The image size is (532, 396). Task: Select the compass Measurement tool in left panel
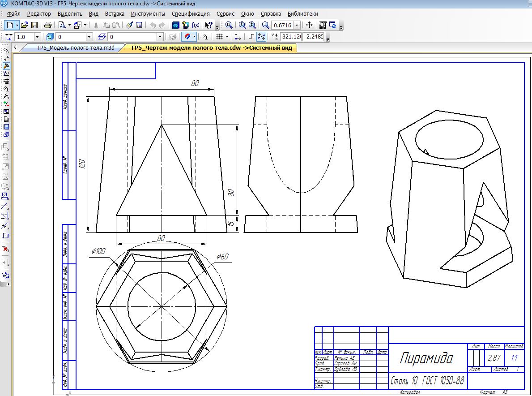6,96
